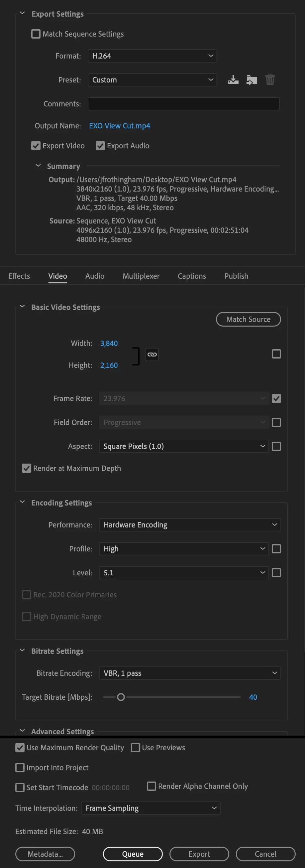The height and width of the screenshot is (868, 305).
Task: Click the Delete Preset trash icon
Action: [270, 80]
